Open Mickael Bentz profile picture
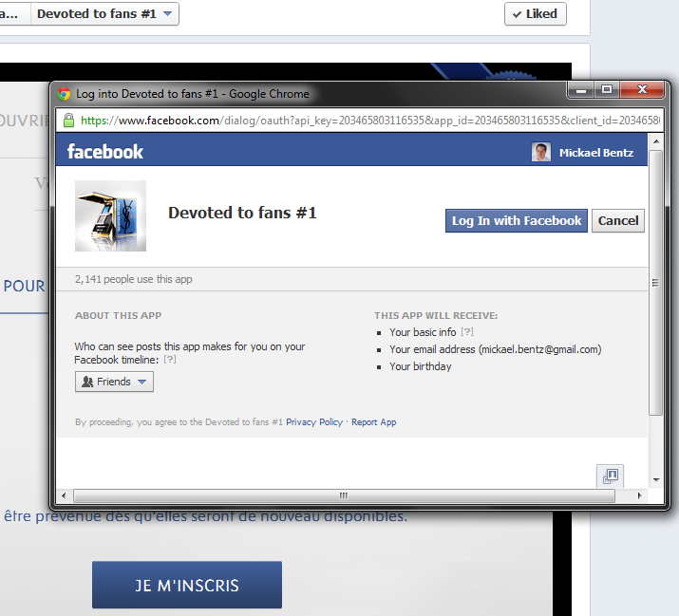679x616 pixels. tap(541, 152)
